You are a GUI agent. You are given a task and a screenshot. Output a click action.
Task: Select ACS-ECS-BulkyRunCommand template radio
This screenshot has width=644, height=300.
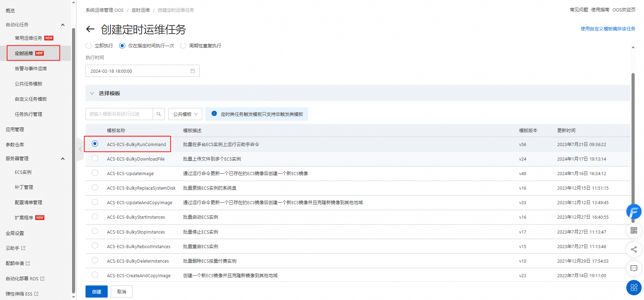[x=95, y=144]
